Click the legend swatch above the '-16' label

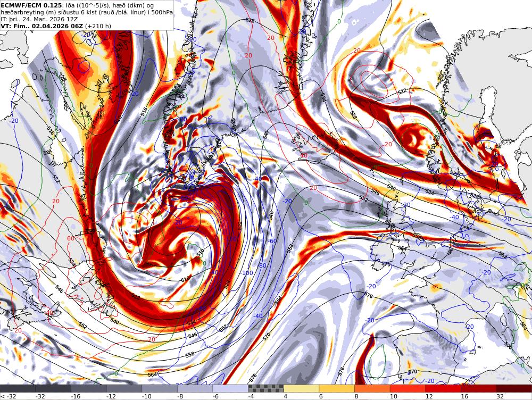88,388
